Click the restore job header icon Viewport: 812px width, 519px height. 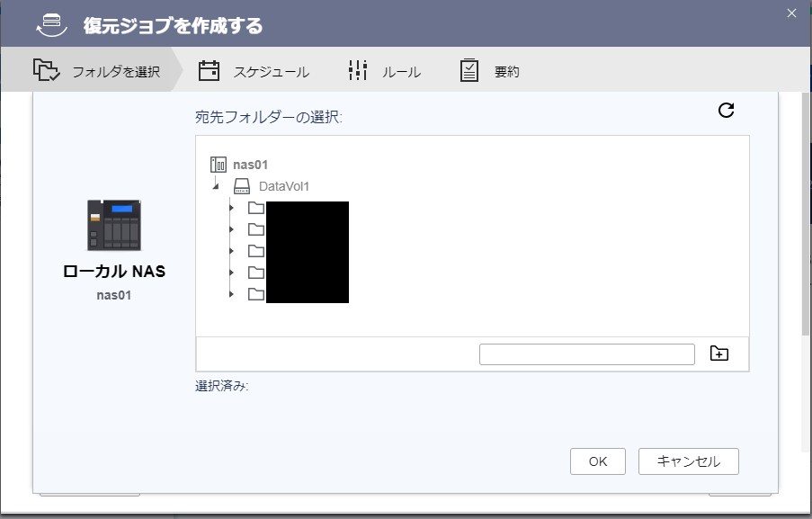click(52, 25)
